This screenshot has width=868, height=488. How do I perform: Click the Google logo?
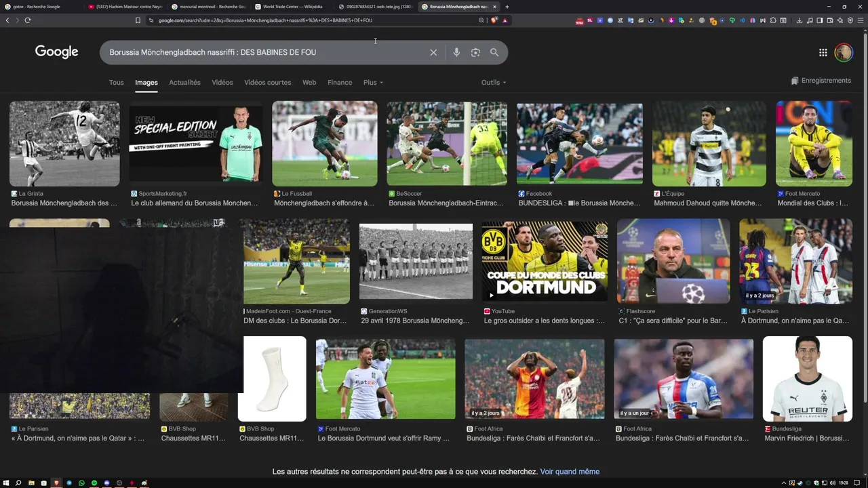(x=57, y=52)
